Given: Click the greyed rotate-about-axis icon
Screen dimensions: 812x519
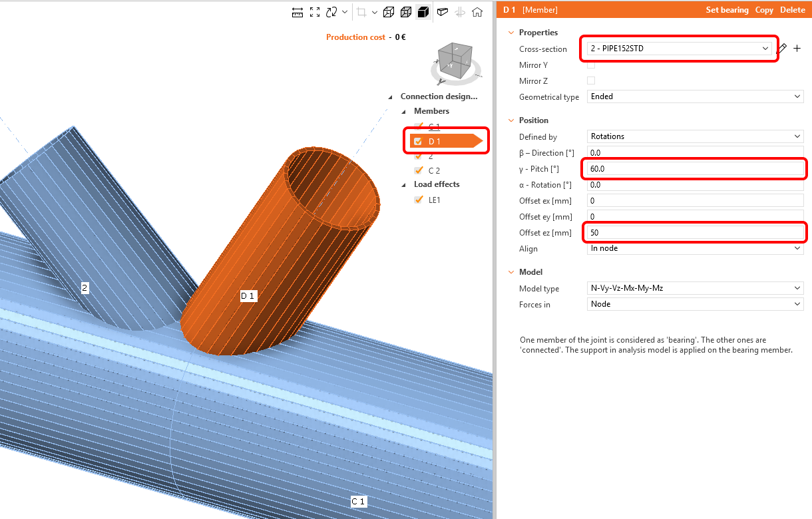Looking at the screenshot, I should point(460,12).
